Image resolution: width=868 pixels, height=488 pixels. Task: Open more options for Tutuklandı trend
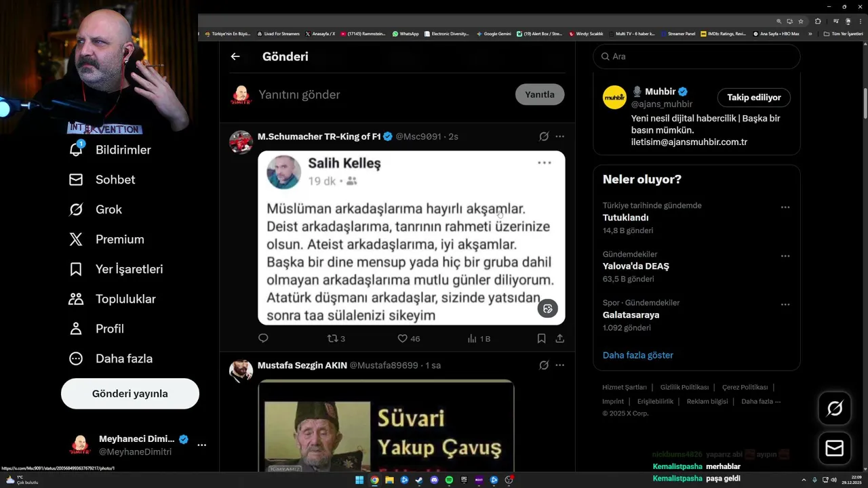pos(785,207)
